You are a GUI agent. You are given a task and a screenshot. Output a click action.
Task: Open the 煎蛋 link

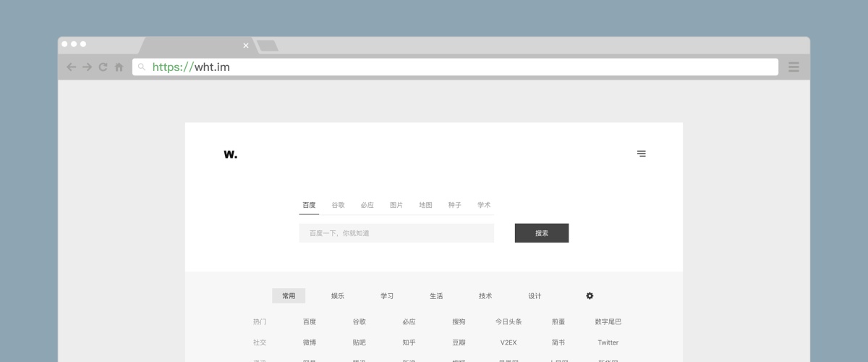[x=558, y=321]
